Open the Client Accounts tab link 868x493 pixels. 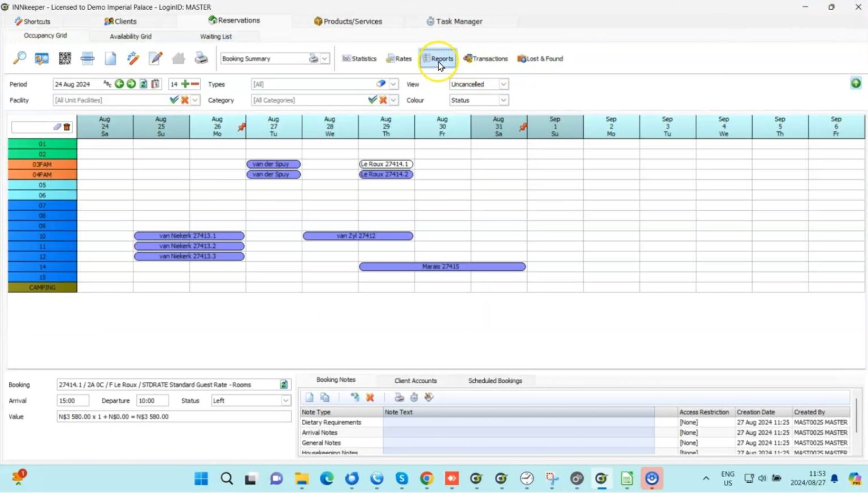415,380
